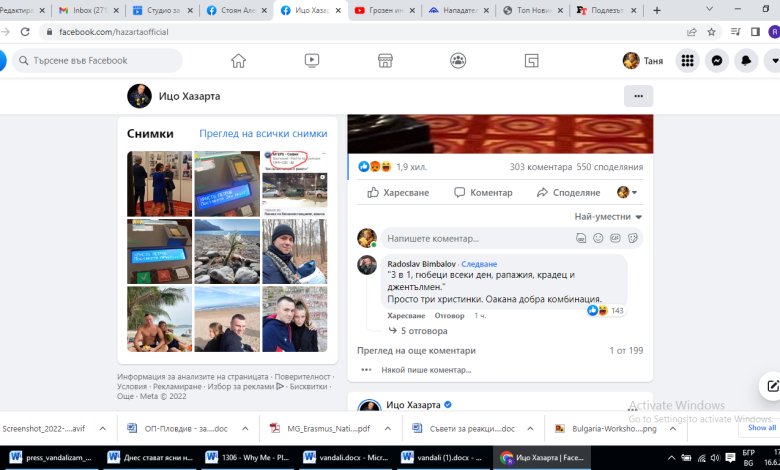Screen dimensions: 780x470
Task: Open the new message compose icon
Action: point(772,385)
